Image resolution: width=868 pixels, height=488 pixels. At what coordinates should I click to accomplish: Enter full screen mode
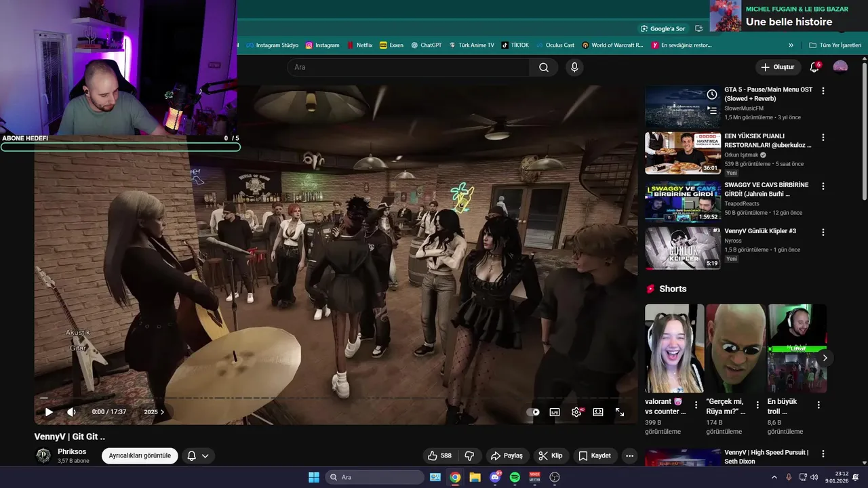pyautogui.click(x=620, y=412)
